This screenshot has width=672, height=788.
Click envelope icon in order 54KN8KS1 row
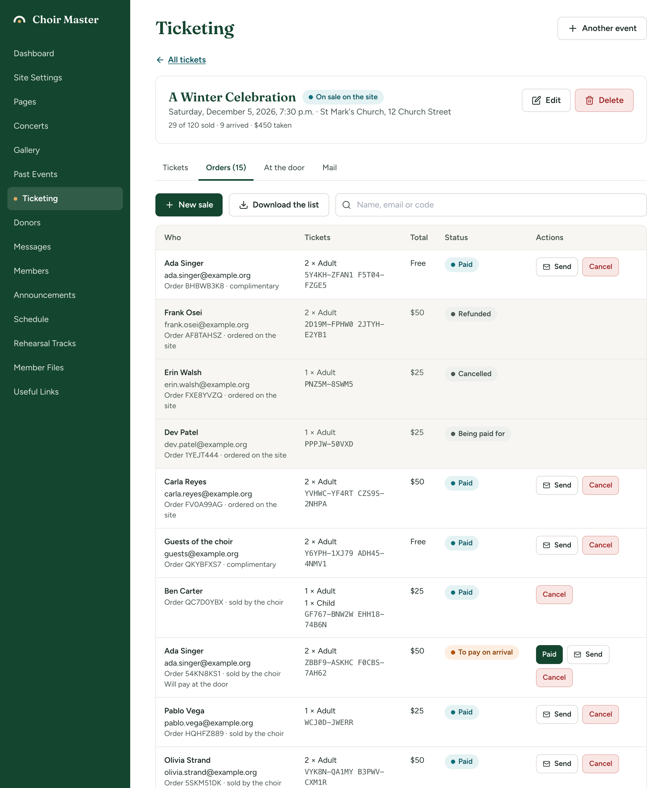tap(577, 655)
